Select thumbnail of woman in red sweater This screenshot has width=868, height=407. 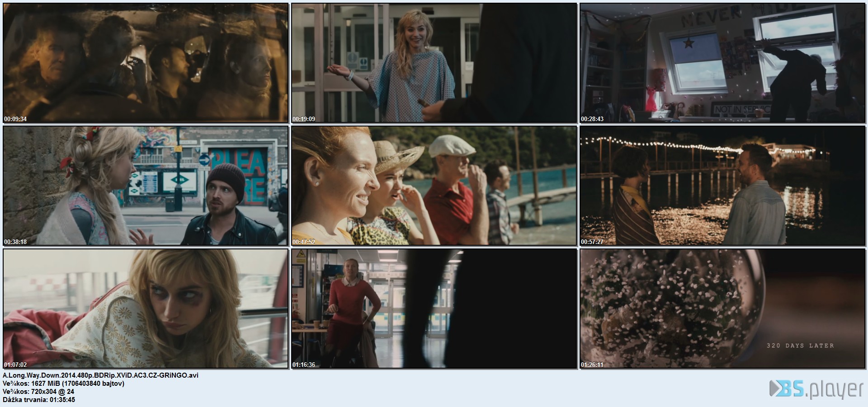(x=434, y=309)
